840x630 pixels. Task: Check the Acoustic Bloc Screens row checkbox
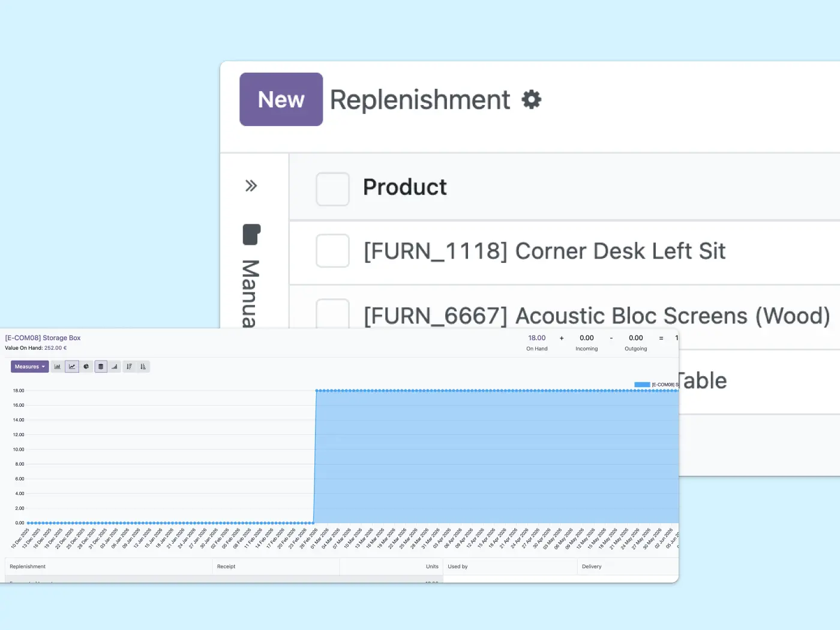[332, 314]
